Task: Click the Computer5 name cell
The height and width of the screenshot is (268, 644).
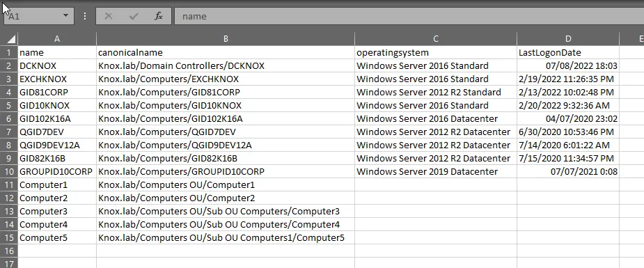Action: click(x=57, y=237)
